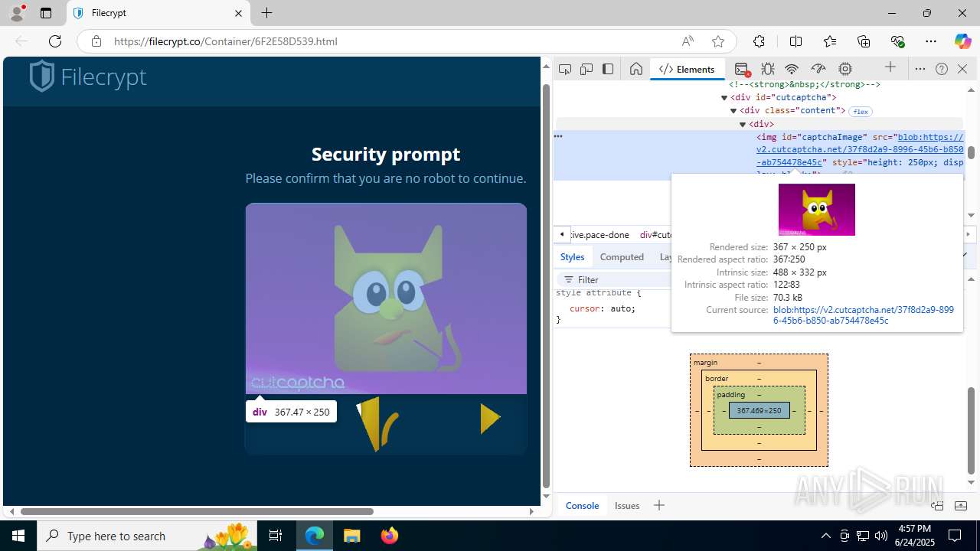Image resolution: width=980 pixels, height=551 pixels.
Task: Refresh the Filecrypt page
Action: pos(55,41)
